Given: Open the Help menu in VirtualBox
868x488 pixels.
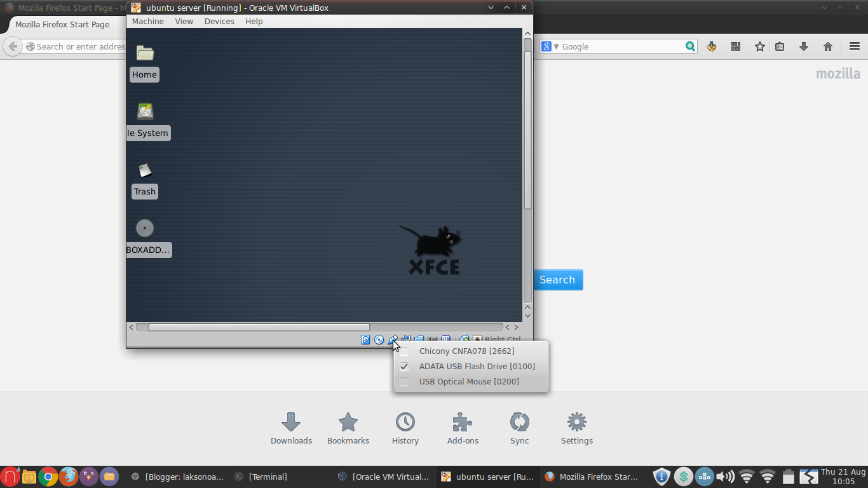Looking at the screenshot, I should point(254,21).
